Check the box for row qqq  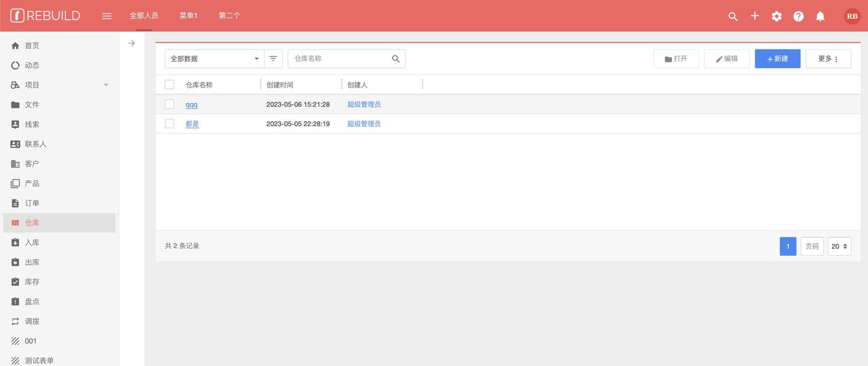click(x=170, y=104)
